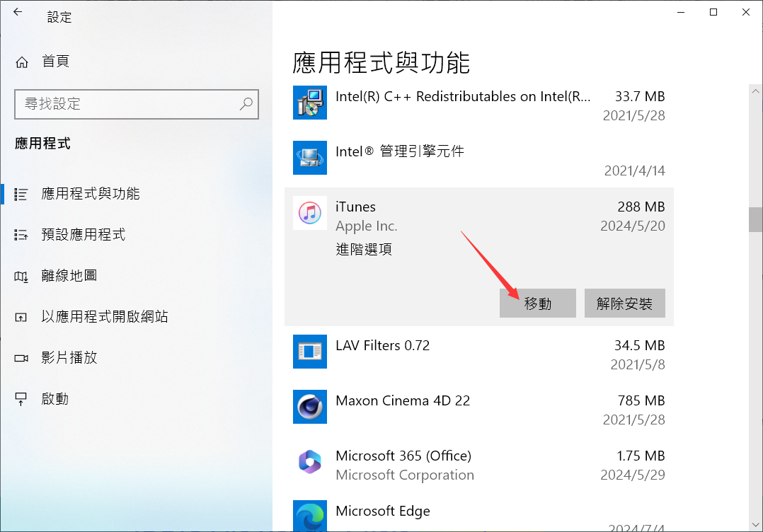Open 以應用程式開啟網站 page
The height and width of the screenshot is (532, 763).
point(136,316)
